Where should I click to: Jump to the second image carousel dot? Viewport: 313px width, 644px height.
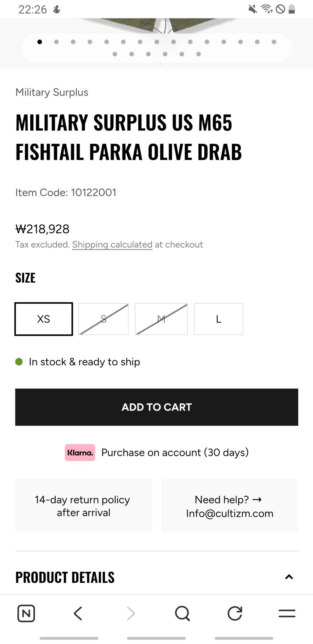(56, 42)
